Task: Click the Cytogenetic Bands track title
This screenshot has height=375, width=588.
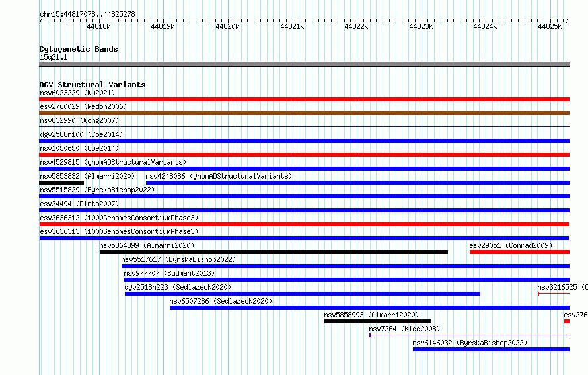Action: [x=79, y=49]
